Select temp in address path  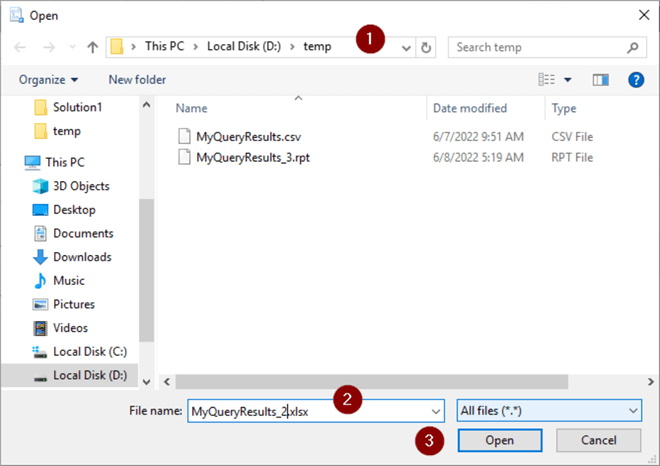317,46
